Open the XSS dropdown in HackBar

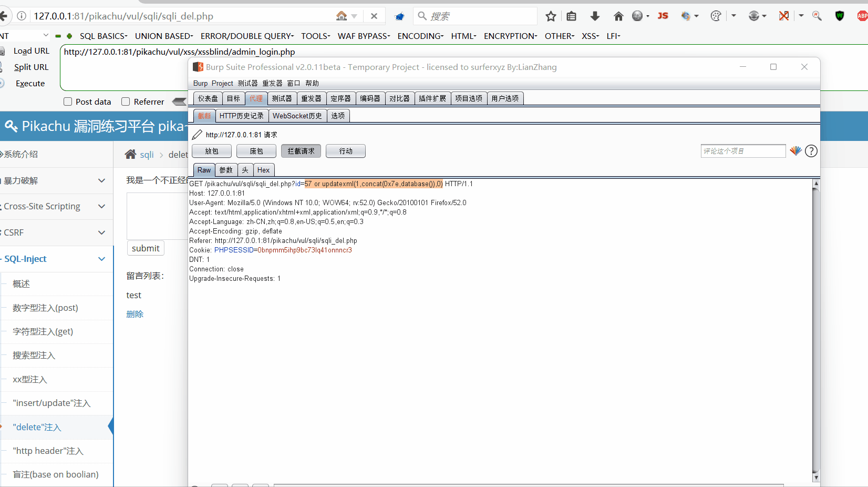[x=590, y=36]
